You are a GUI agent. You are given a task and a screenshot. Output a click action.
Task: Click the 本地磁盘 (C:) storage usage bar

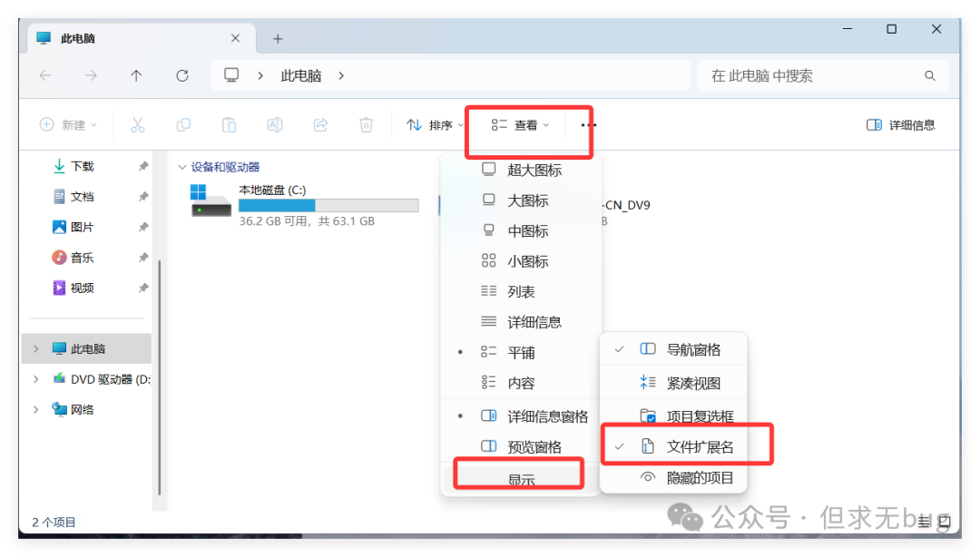328,206
